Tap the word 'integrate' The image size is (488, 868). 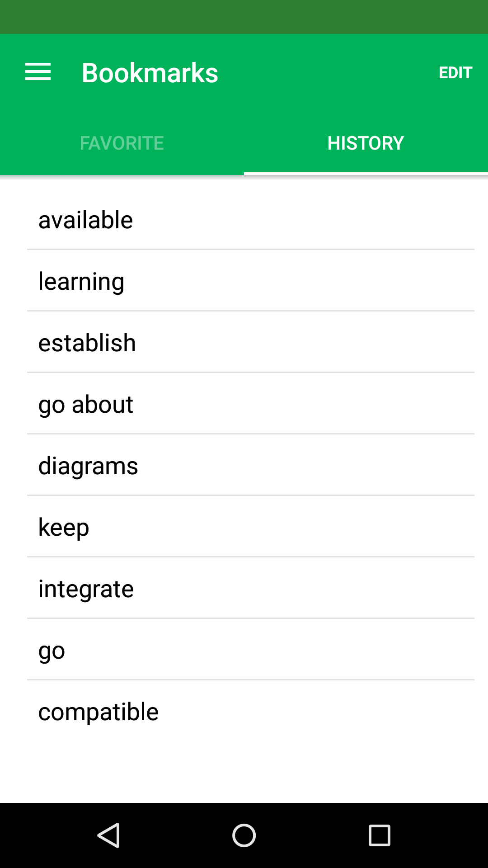coord(86,588)
